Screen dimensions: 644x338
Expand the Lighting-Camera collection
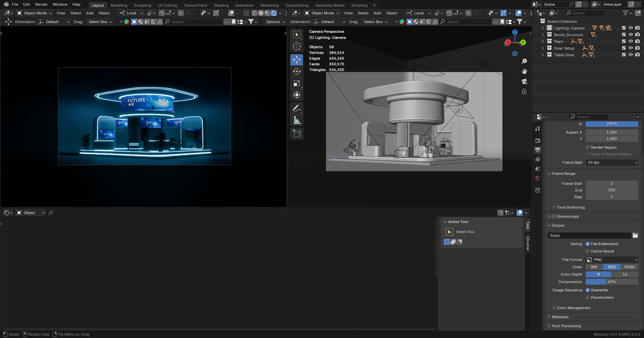coord(543,28)
